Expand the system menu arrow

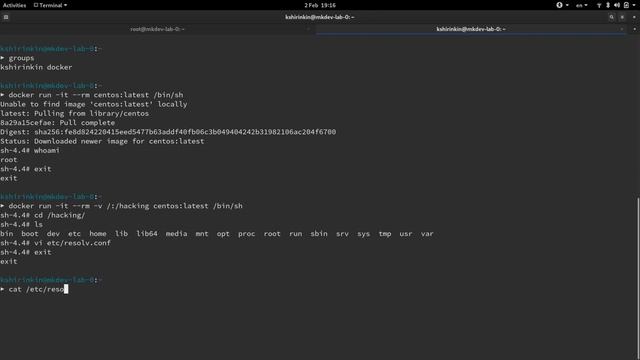(x=634, y=5)
